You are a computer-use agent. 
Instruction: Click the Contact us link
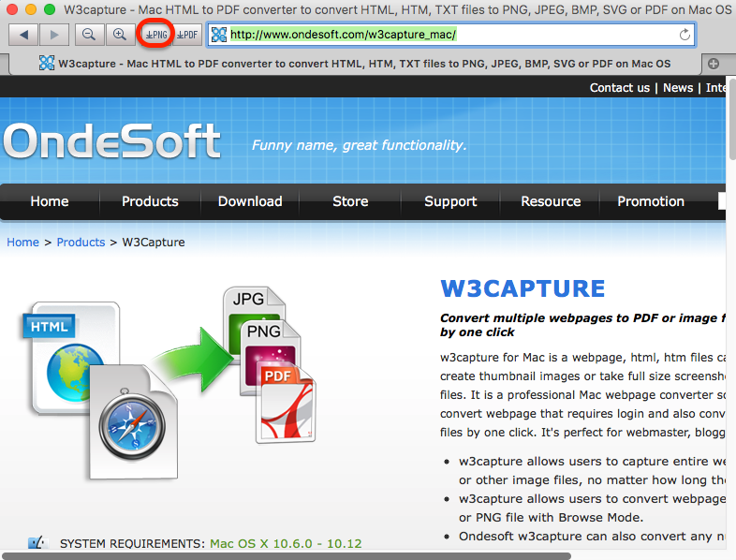pos(620,88)
